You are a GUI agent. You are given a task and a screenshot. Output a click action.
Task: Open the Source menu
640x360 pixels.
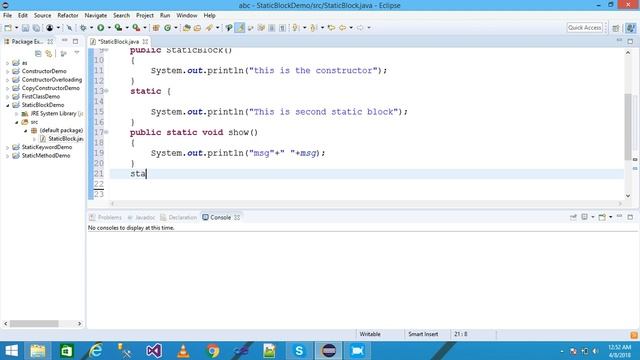pyautogui.click(x=42, y=16)
